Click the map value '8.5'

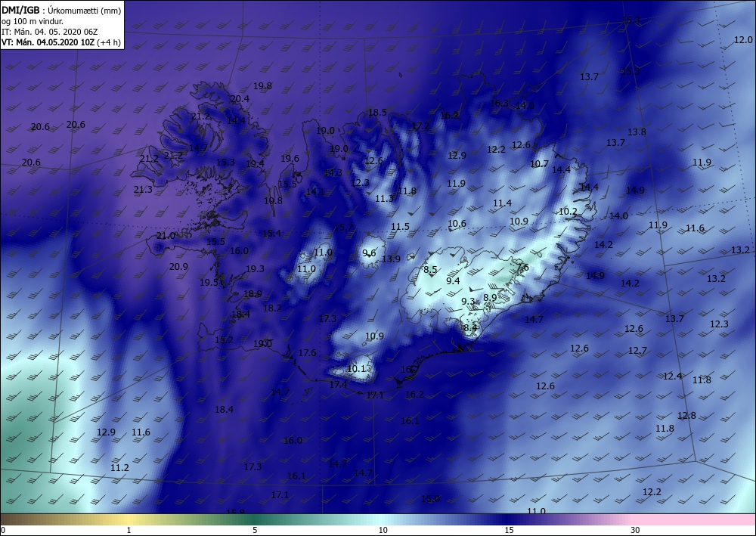click(431, 270)
